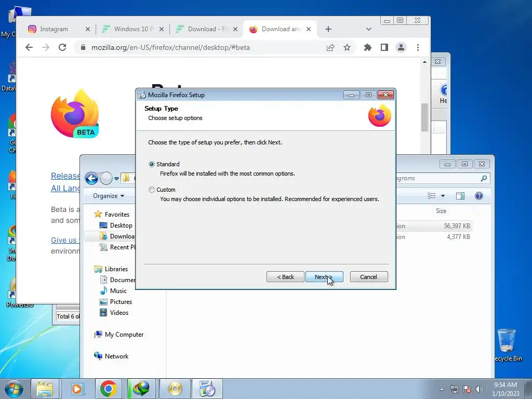Open a new Chrome tab
The height and width of the screenshot is (399, 532).
pyautogui.click(x=328, y=29)
